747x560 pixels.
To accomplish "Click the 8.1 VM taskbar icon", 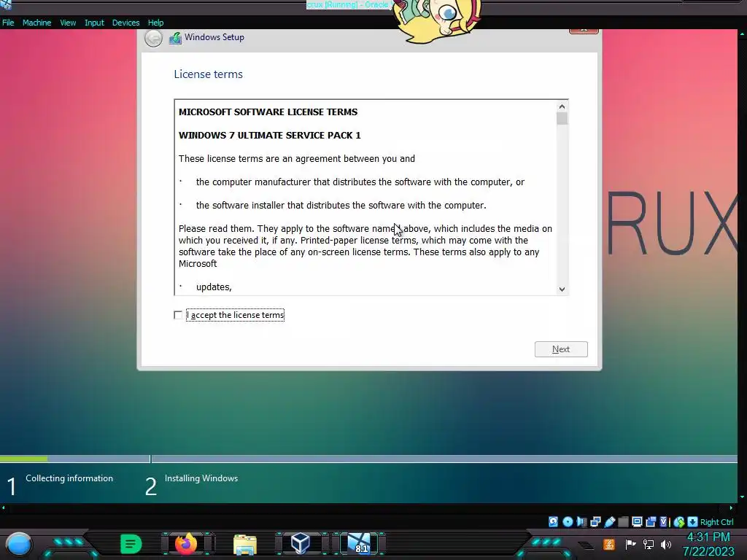I will [359, 543].
